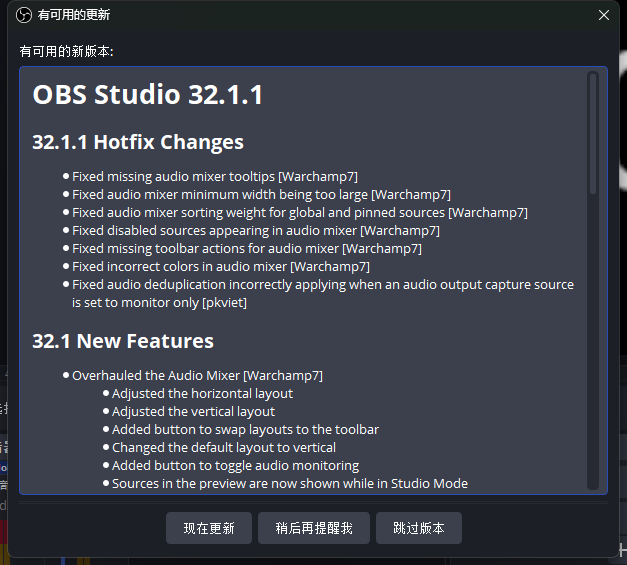The height and width of the screenshot is (565, 627).
Task: Select the audio mixer minimum width entry
Action: pyautogui.click(x=261, y=194)
